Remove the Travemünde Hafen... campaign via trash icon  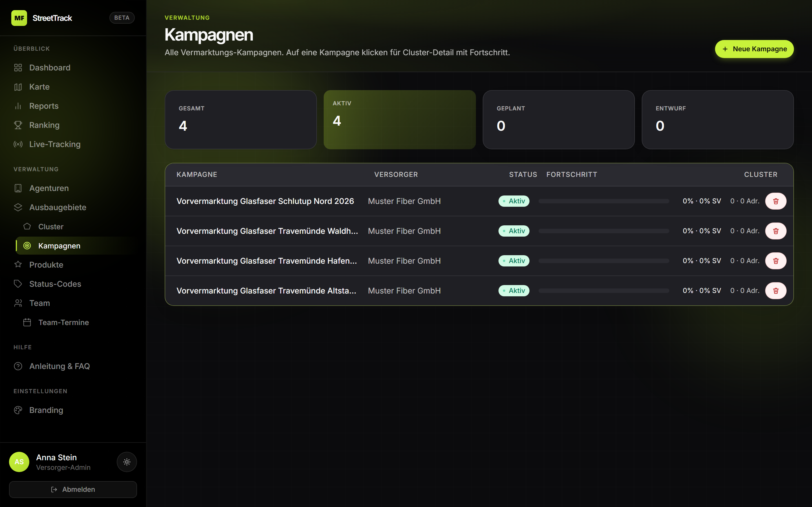775,261
